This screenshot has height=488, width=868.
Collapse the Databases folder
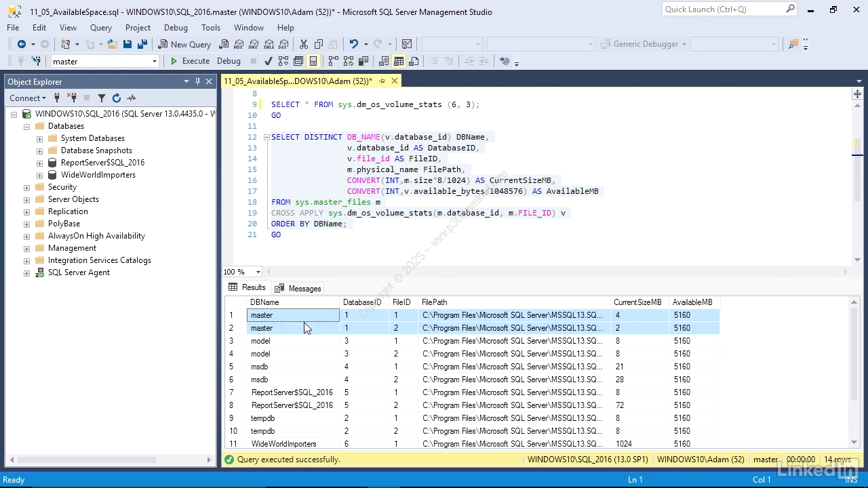coord(26,126)
